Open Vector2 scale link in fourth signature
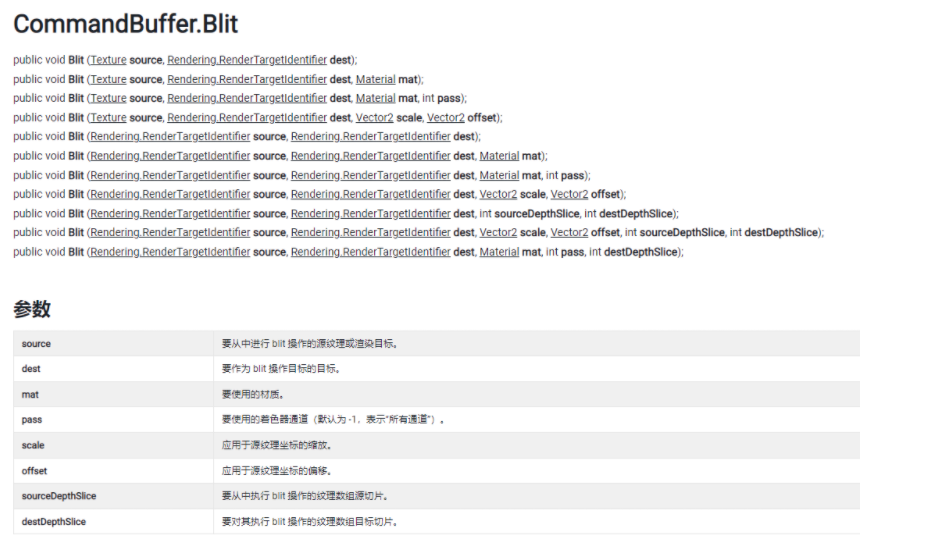 tap(374, 118)
